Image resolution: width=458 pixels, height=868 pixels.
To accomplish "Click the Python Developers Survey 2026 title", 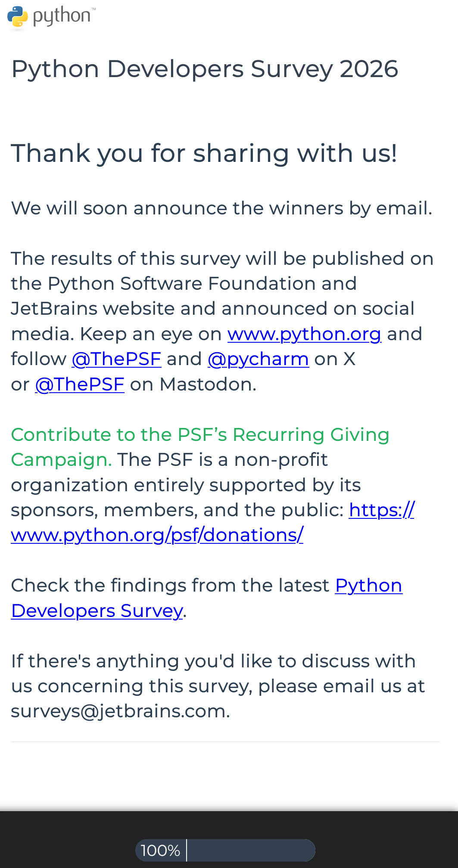I will (x=205, y=69).
